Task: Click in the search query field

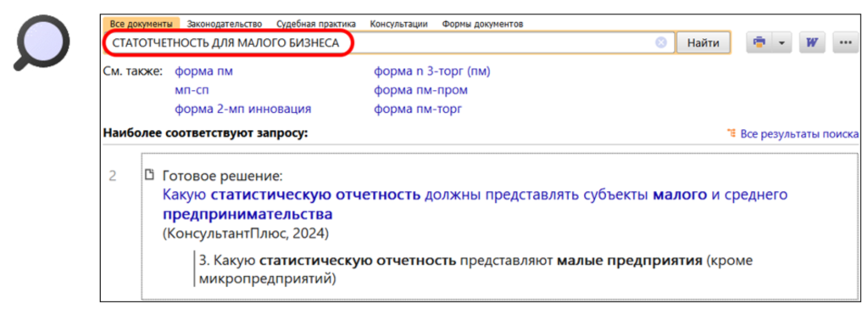Action: [388, 42]
